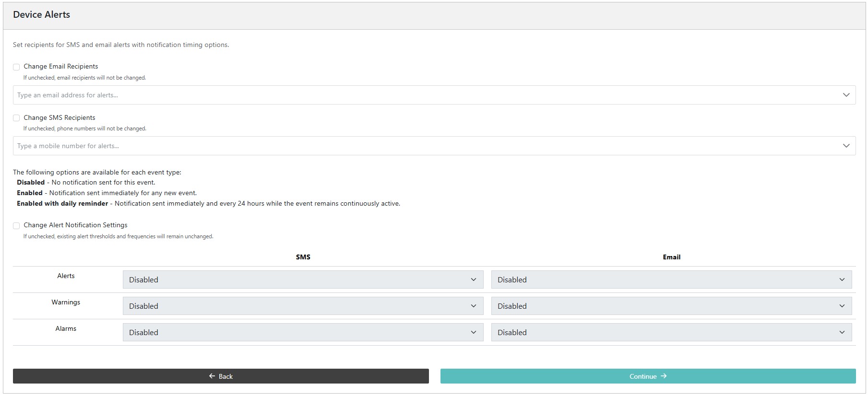868x396 pixels.
Task: Click the right arrow icon on Continue
Action: (x=664, y=376)
